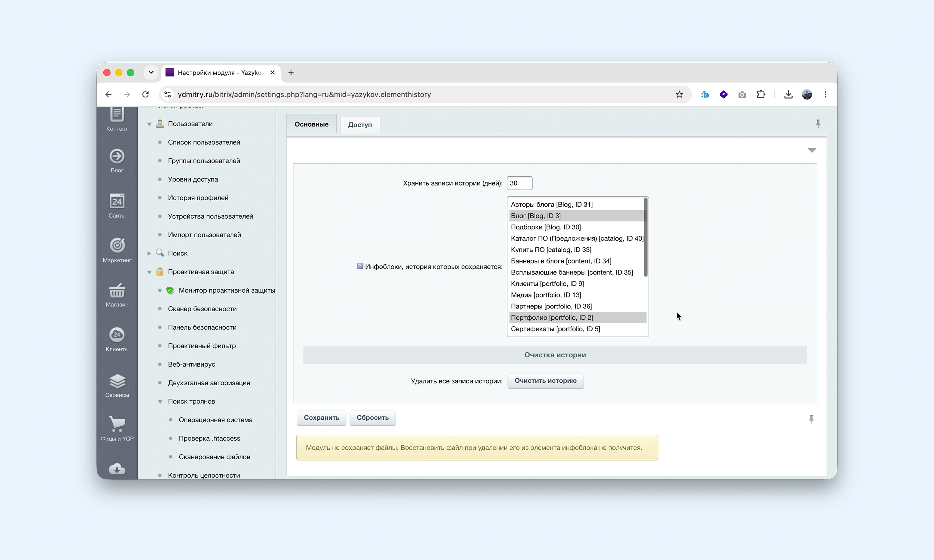Click the infoblock list scrollbar
Image resolution: width=934 pixels, height=560 pixels.
click(646, 237)
